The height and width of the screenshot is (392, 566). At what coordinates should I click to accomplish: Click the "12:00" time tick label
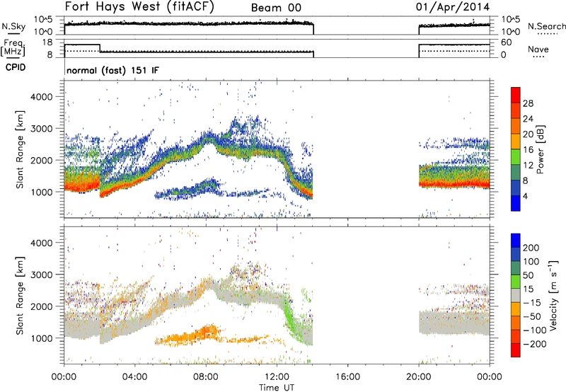[x=277, y=377]
